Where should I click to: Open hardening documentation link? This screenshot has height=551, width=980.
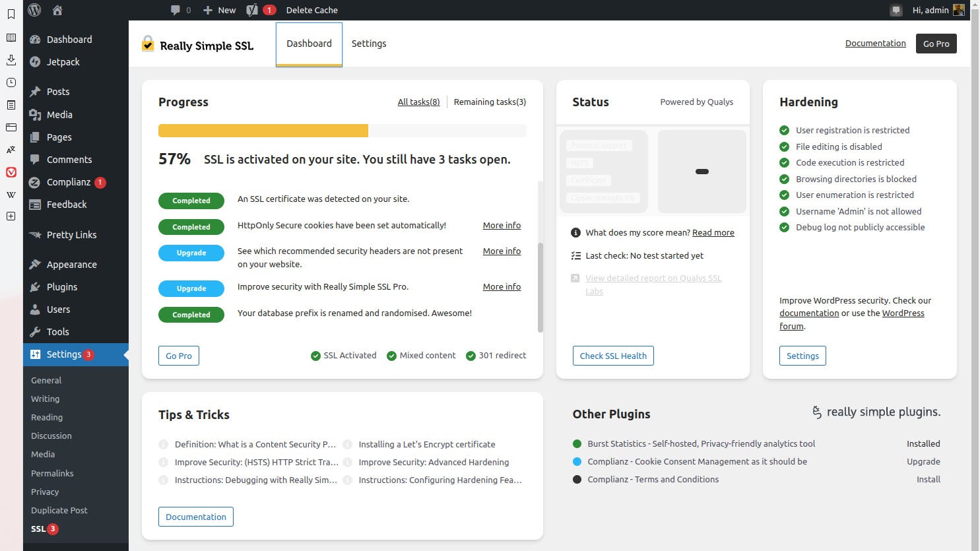click(x=809, y=313)
